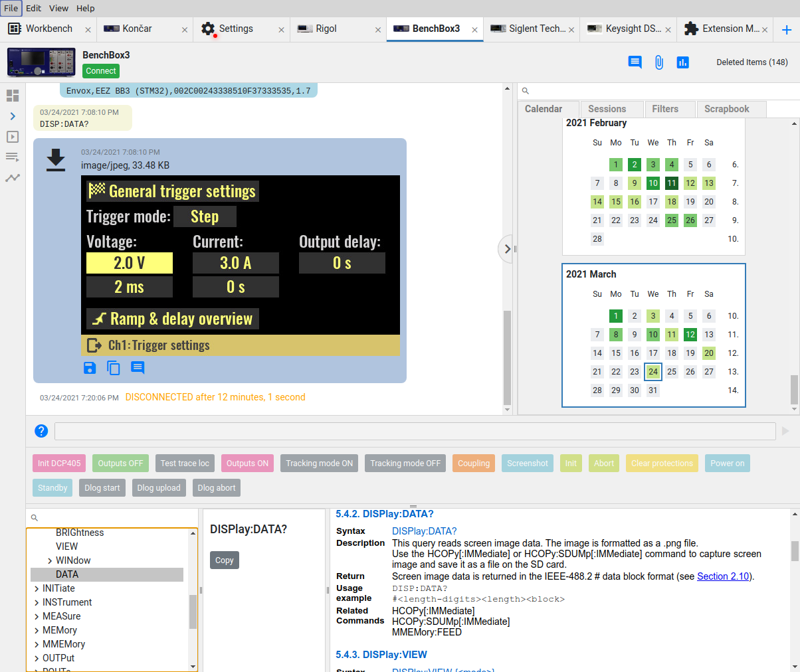The height and width of the screenshot is (672, 800).
Task: Copy the DISPlay:DATA? command
Action: (x=225, y=560)
